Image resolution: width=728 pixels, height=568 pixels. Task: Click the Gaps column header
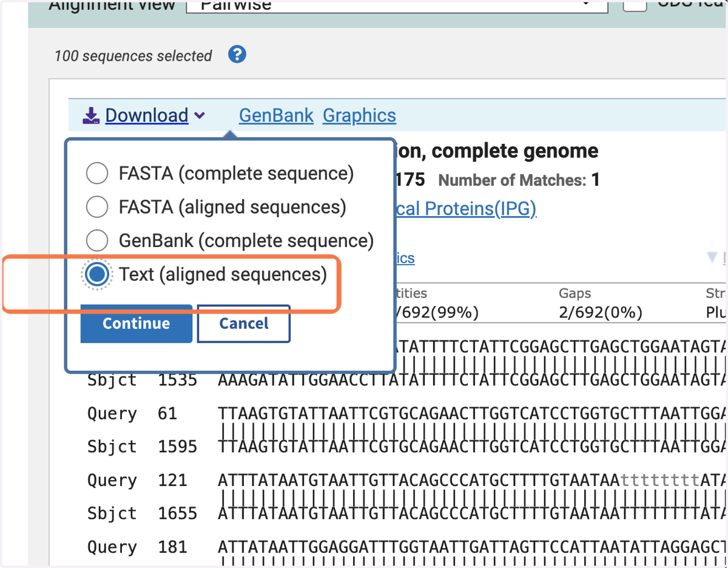click(x=575, y=294)
